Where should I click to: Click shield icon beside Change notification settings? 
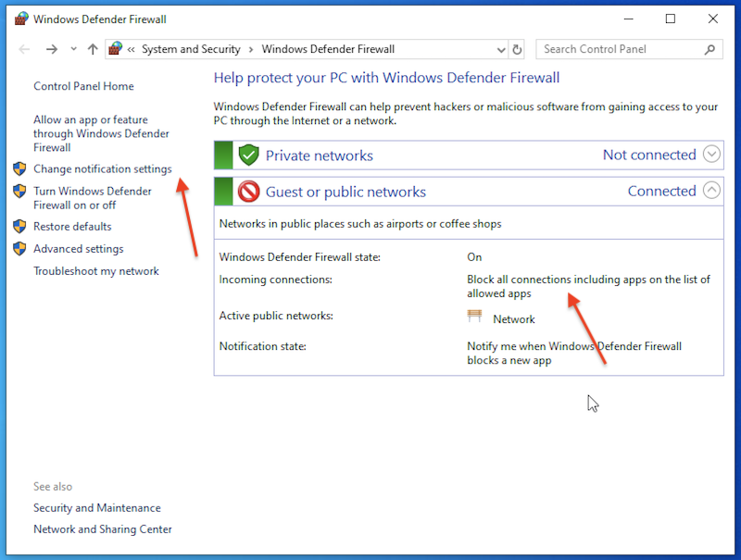point(19,168)
